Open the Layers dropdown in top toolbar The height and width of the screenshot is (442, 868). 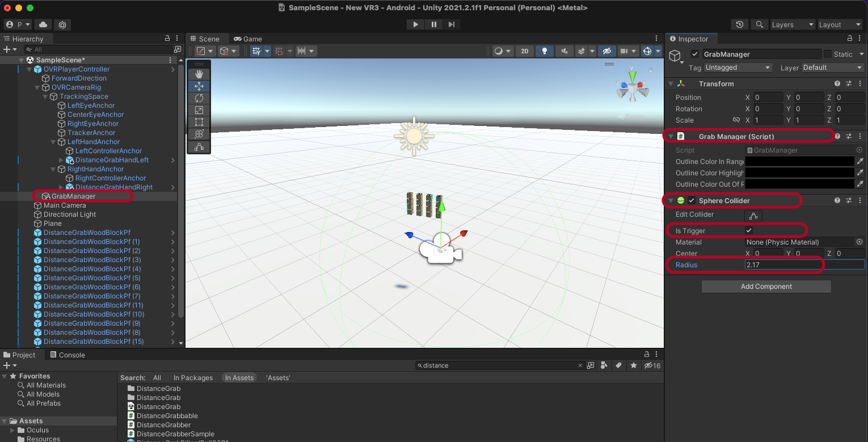click(x=792, y=24)
